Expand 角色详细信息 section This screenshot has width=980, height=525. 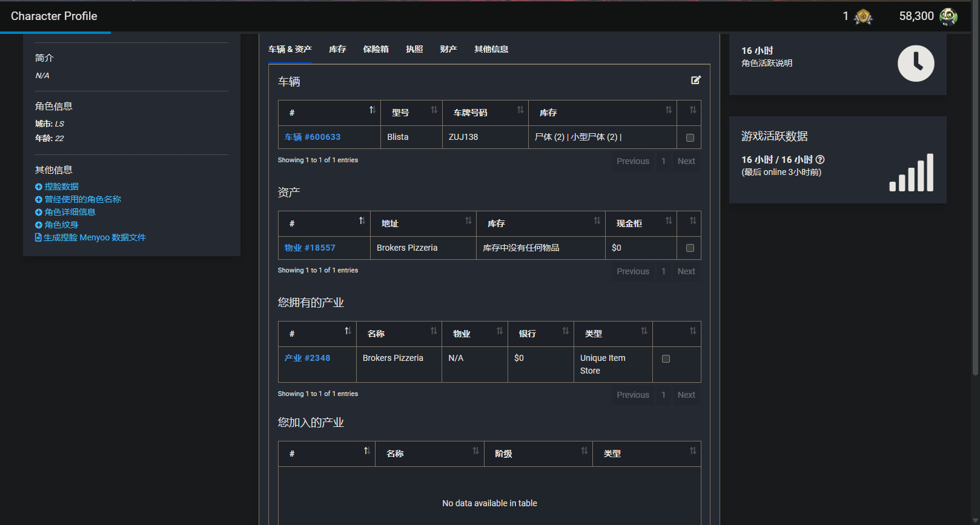pos(70,212)
